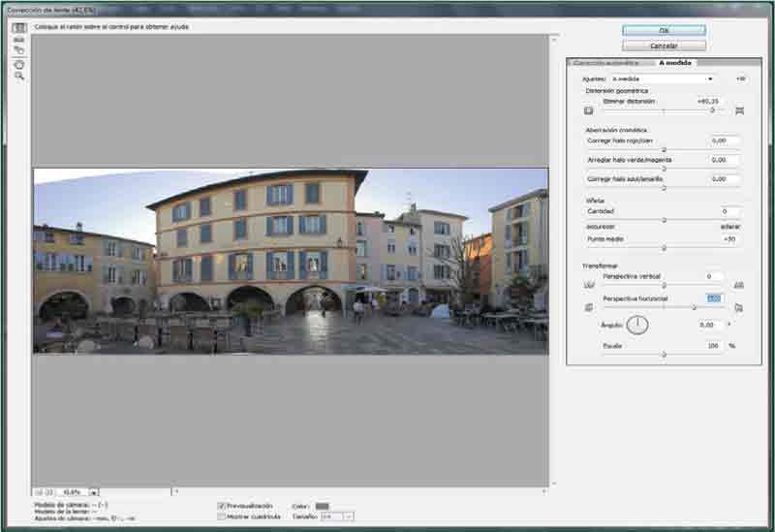Select the Hand tool

(18, 64)
